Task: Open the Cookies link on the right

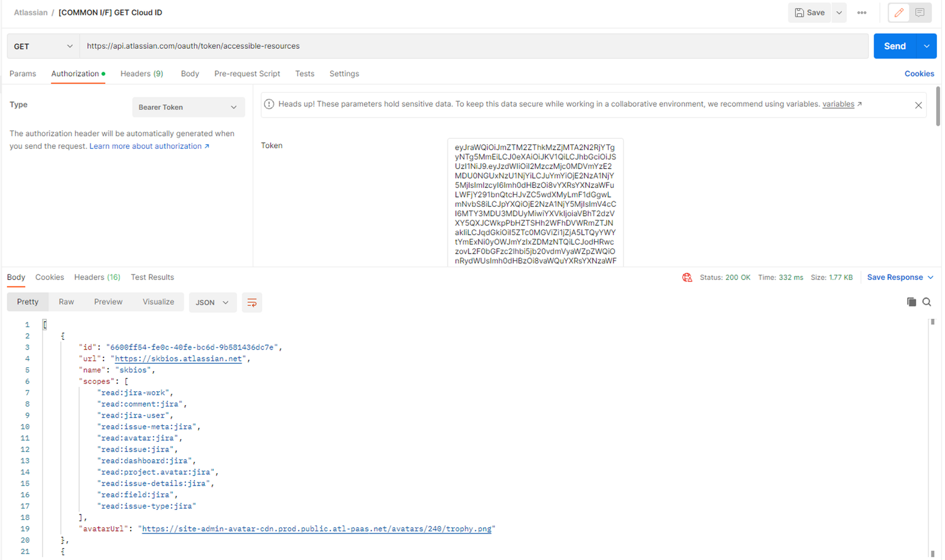Action: click(x=919, y=74)
